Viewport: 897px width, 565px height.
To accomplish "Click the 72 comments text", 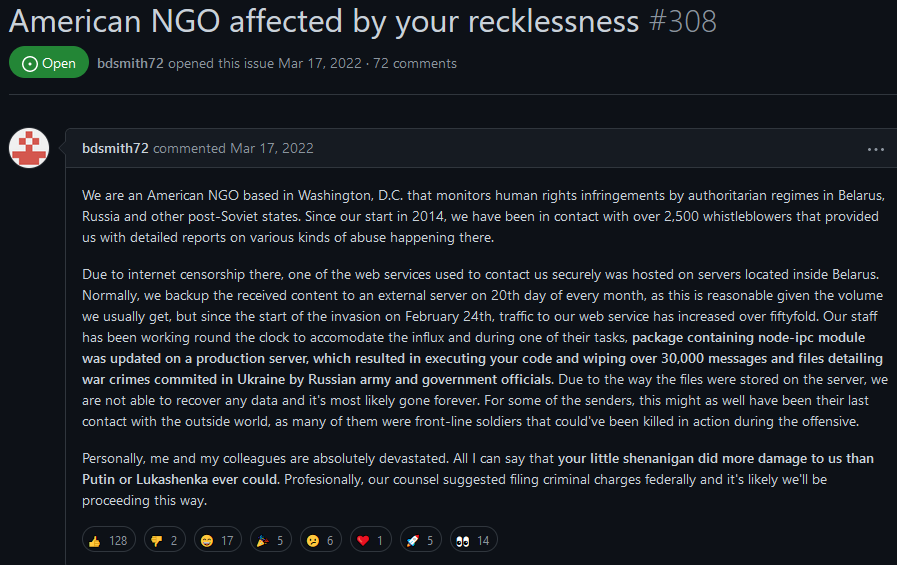I will (415, 63).
